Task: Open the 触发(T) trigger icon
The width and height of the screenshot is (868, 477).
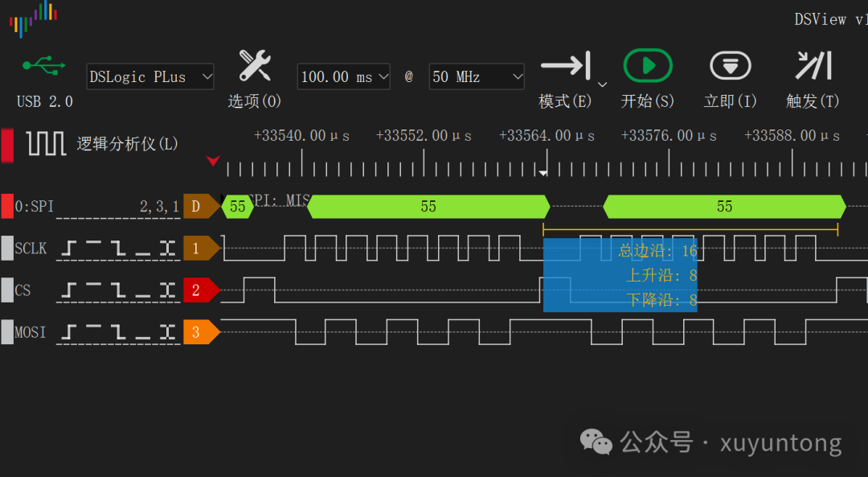Action: pos(813,65)
